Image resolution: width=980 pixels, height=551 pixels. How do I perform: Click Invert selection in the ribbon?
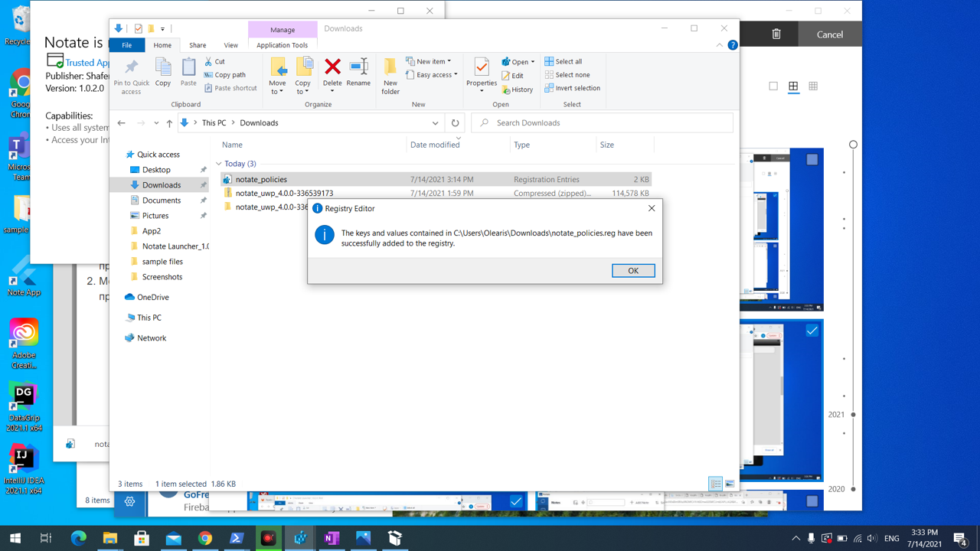(572, 88)
